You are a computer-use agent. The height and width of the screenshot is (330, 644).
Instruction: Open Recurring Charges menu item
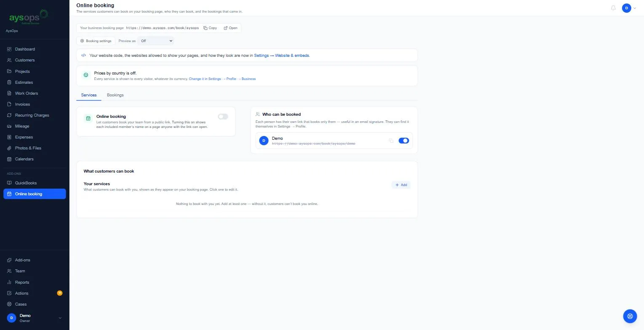tap(35, 115)
